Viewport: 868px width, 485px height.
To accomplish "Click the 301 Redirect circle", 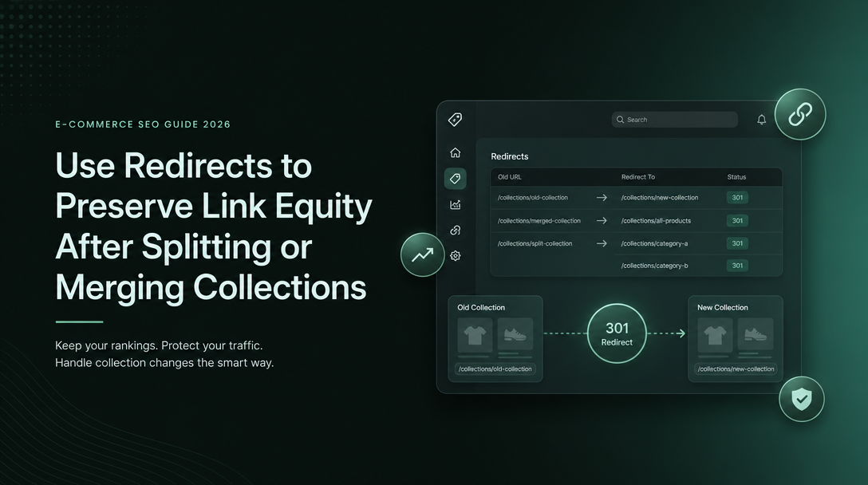I will pos(617,333).
